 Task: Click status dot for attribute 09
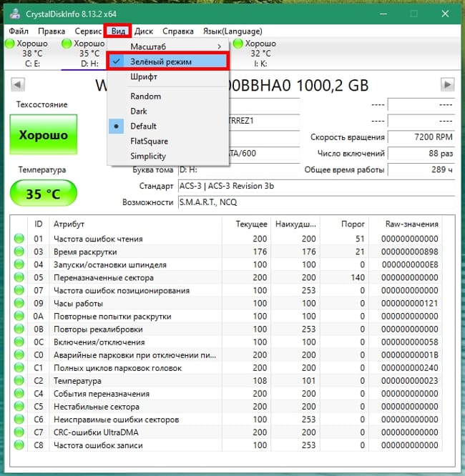click(x=19, y=303)
